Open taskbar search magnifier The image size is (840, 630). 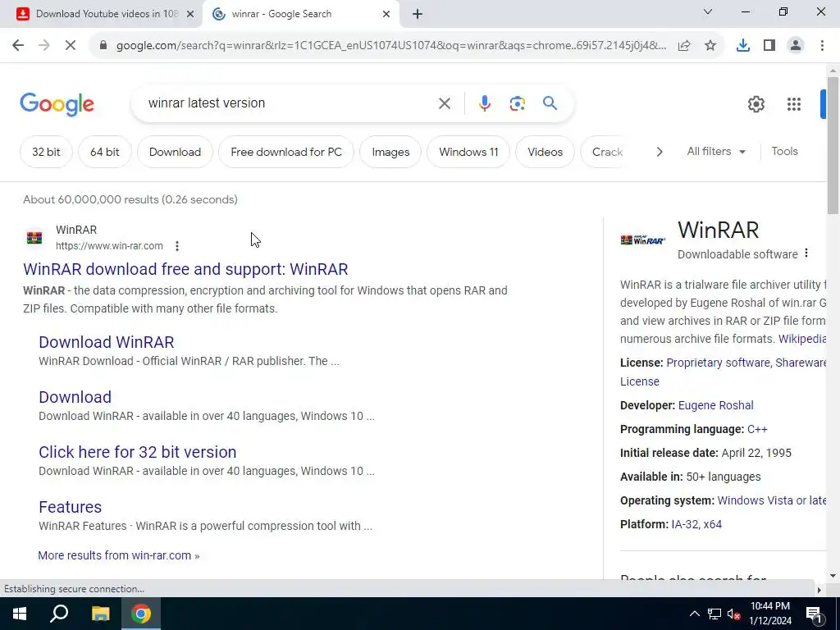click(x=59, y=614)
